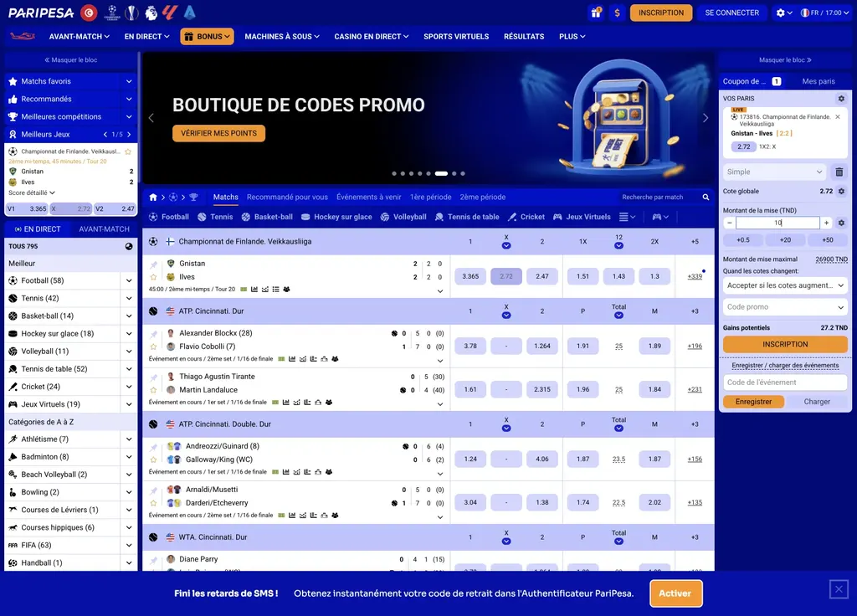This screenshot has height=616, width=857.
Task: Open SPORTS VIRTUELS menu item
Action: pyautogui.click(x=456, y=37)
